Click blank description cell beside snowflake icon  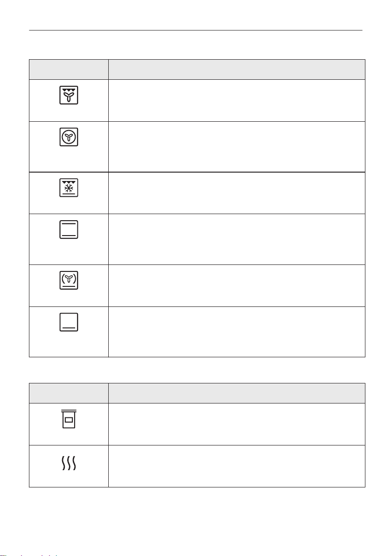point(237,193)
